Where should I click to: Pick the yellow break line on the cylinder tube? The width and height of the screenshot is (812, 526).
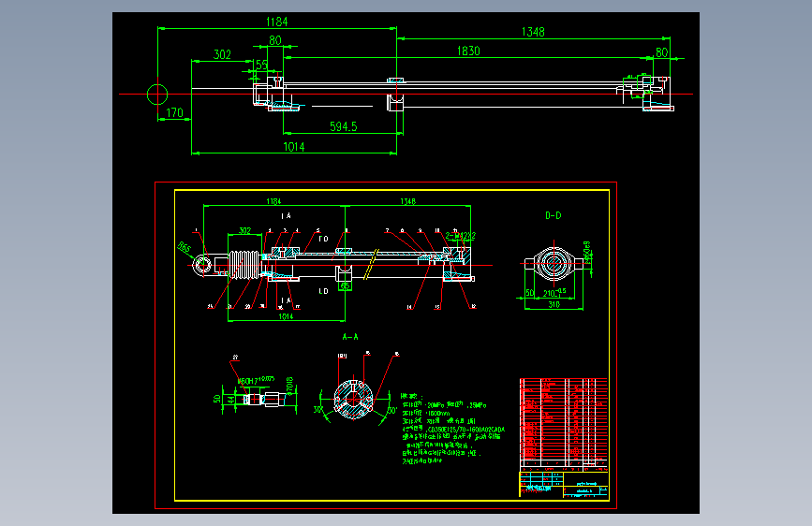(x=371, y=265)
